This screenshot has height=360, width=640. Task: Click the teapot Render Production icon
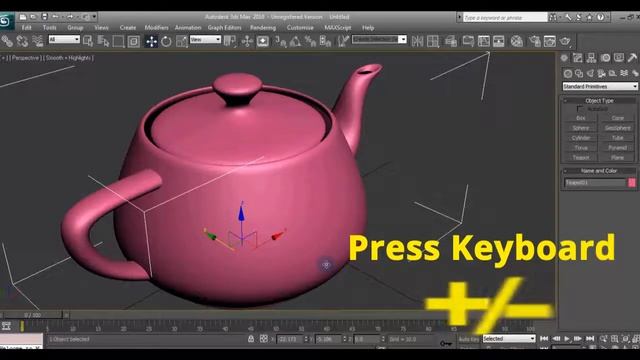pos(565,41)
